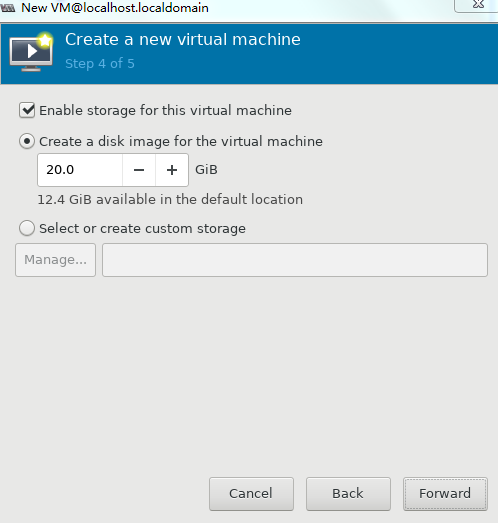Click the virt-manager title bar icon

7,8
